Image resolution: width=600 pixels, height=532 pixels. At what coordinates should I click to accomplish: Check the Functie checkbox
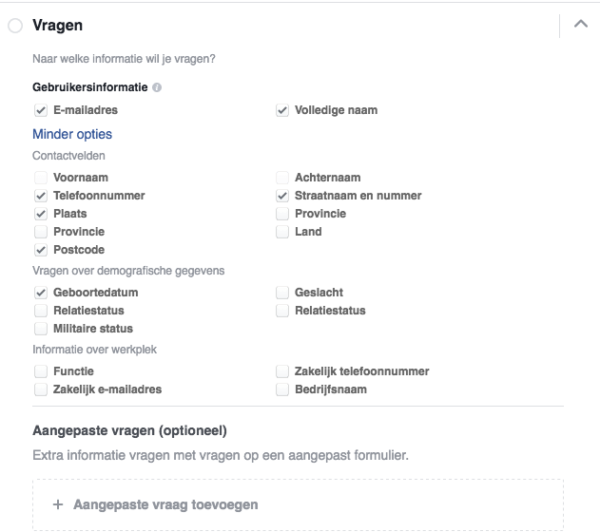click(x=41, y=371)
